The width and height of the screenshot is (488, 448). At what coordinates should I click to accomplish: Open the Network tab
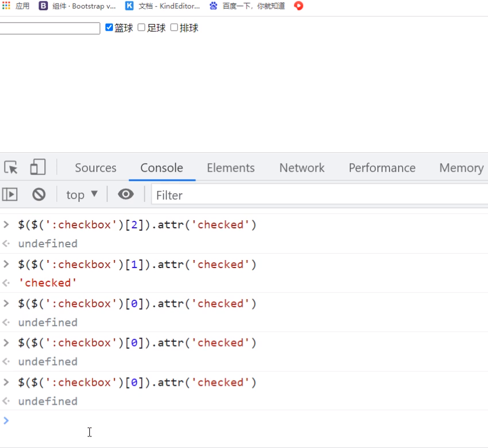[x=302, y=168]
